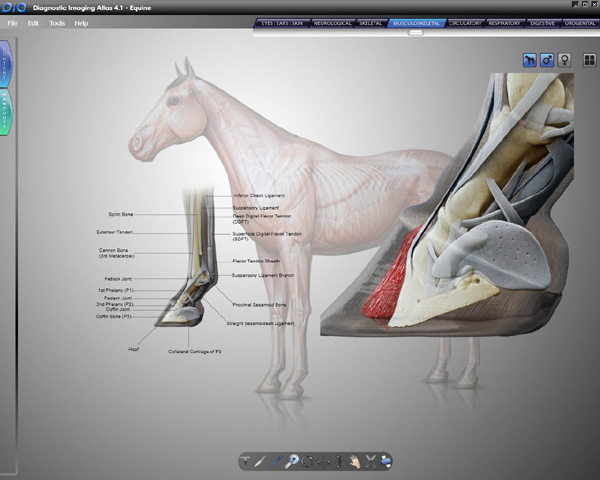Click the 'Extensor Tendon' label
The image size is (600, 480).
[115, 232]
